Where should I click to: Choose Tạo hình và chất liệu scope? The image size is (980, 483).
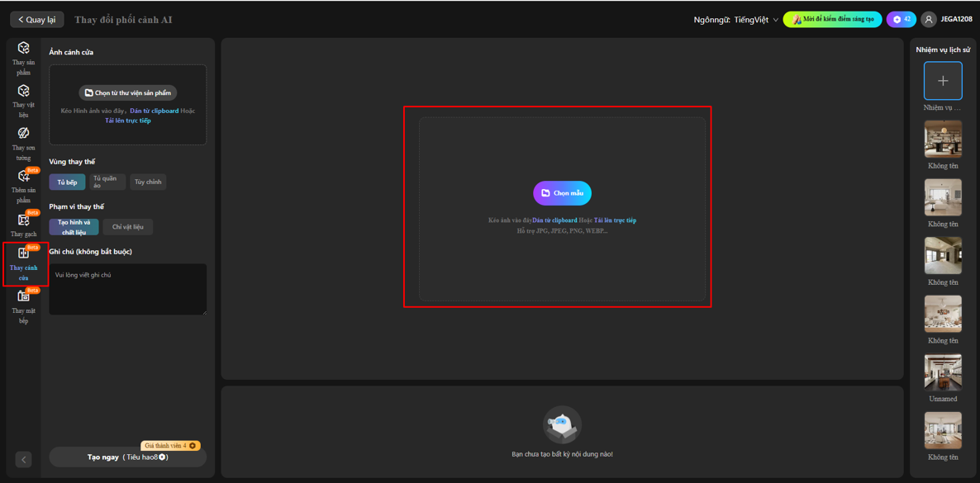click(x=74, y=227)
